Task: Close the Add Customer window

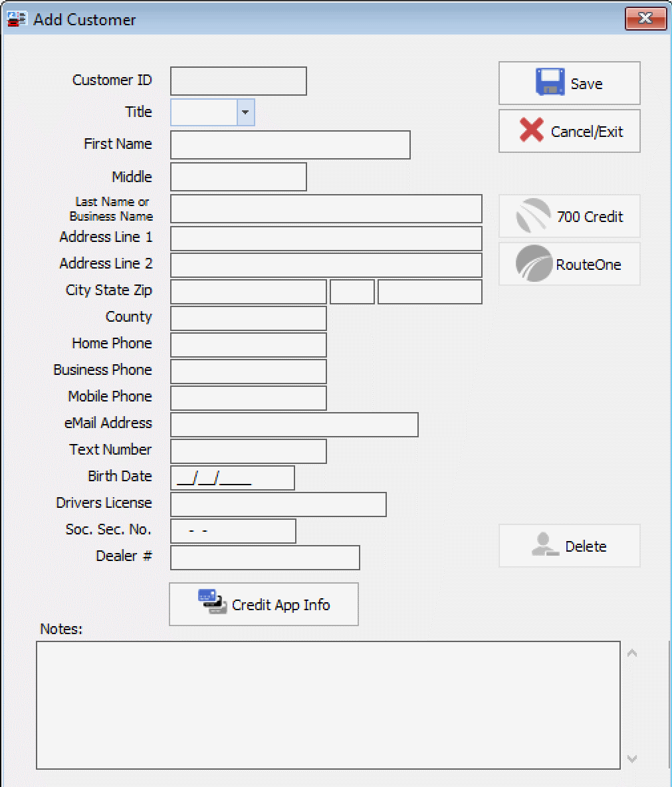Action: click(x=645, y=19)
